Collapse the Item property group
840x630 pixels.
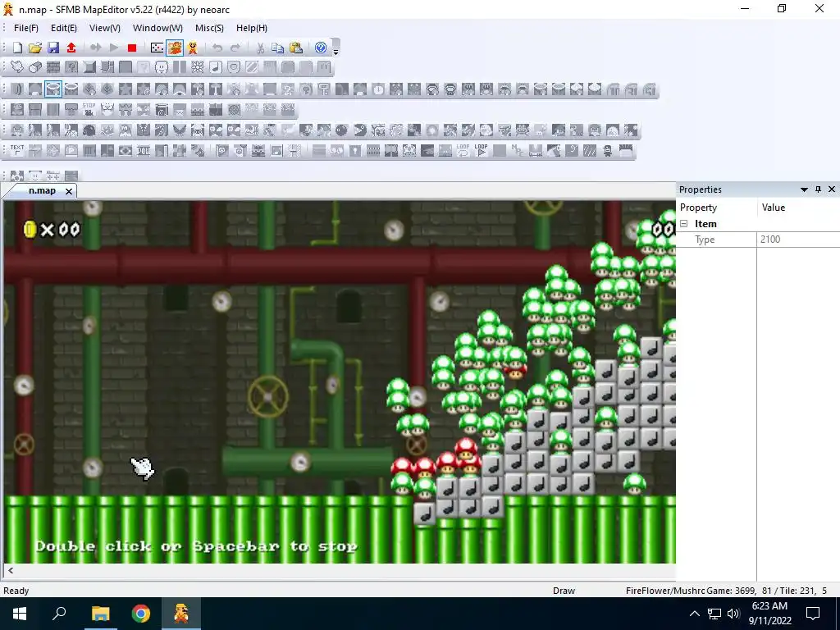pos(684,224)
